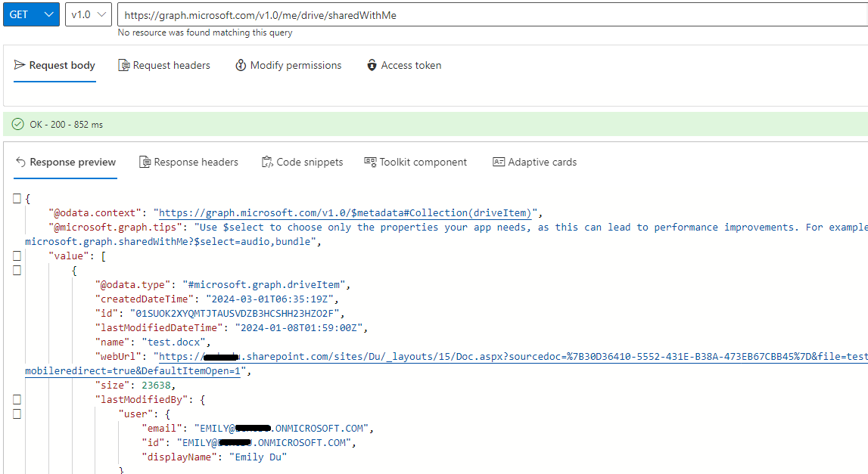This screenshot has width=868, height=474.
Task: Open the Code snippets tab
Action: click(x=302, y=162)
